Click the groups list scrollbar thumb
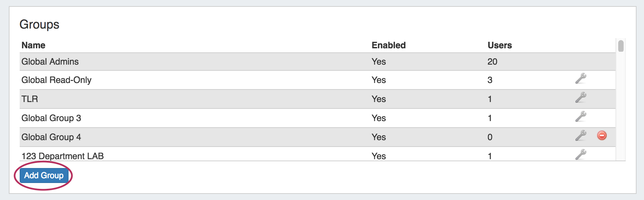Viewport: 644px width, 200px height. point(621,46)
